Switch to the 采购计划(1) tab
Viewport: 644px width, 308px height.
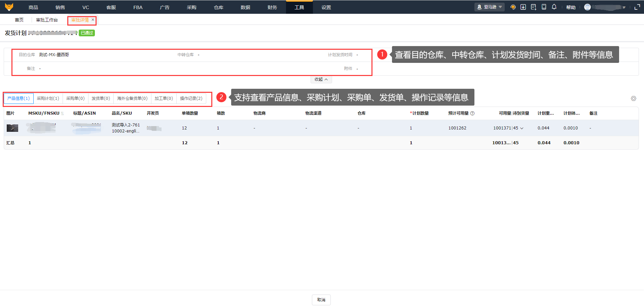(x=48, y=99)
